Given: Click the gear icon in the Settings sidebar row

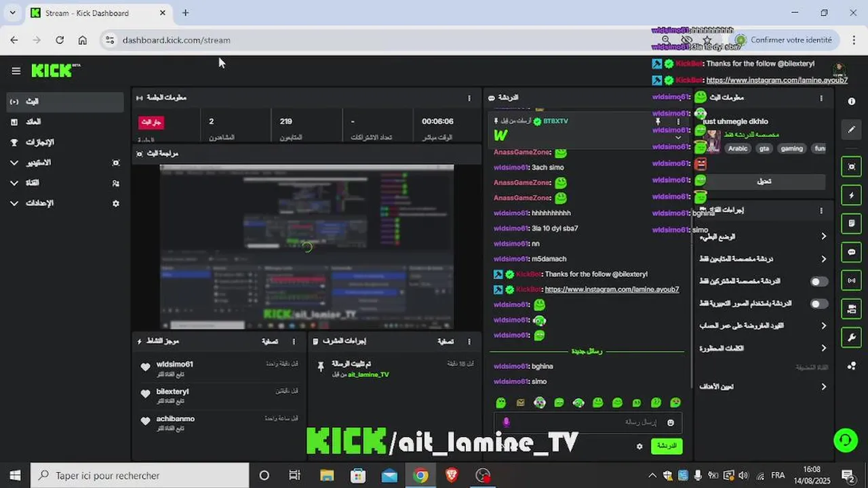Looking at the screenshot, I should tap(116, 203).
